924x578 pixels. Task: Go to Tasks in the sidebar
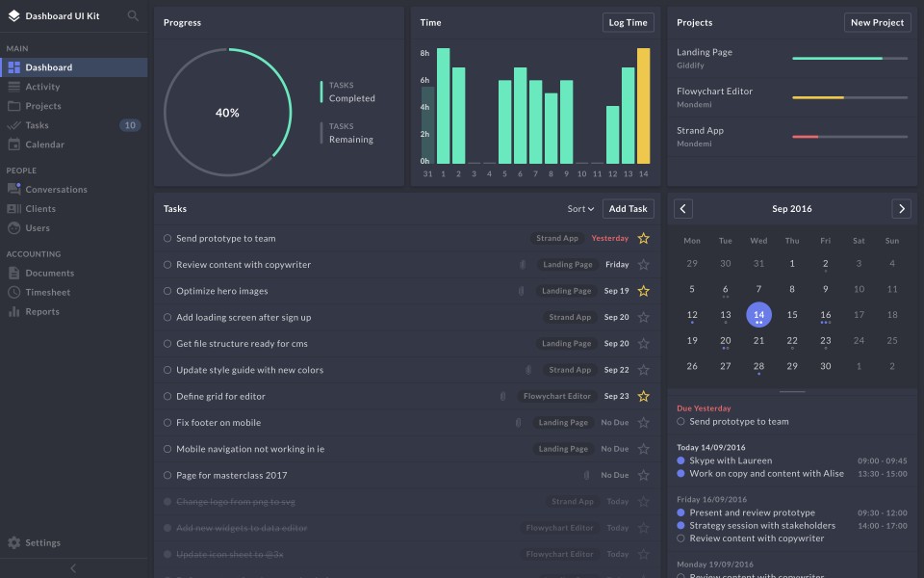[74, 125]
